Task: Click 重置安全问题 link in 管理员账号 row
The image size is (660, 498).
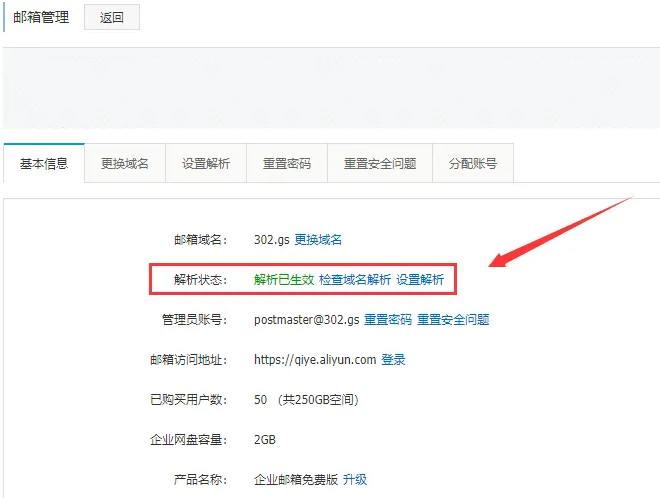Action: point(453,320)
